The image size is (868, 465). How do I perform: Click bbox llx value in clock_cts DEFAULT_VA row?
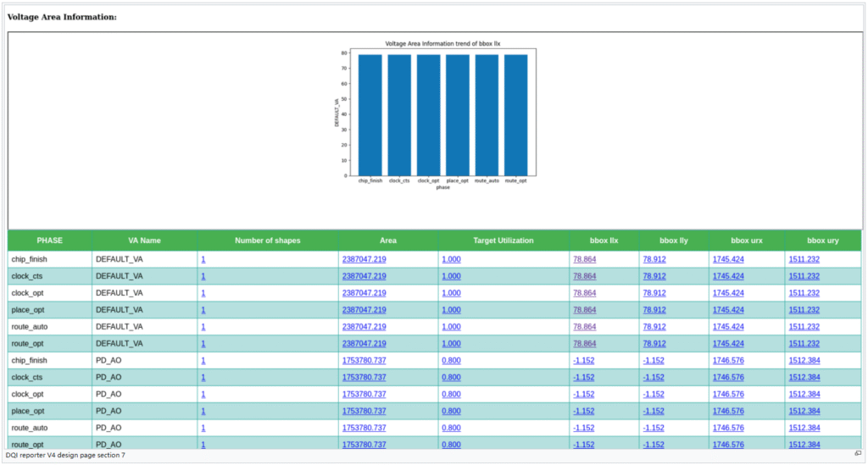[584, 276]
